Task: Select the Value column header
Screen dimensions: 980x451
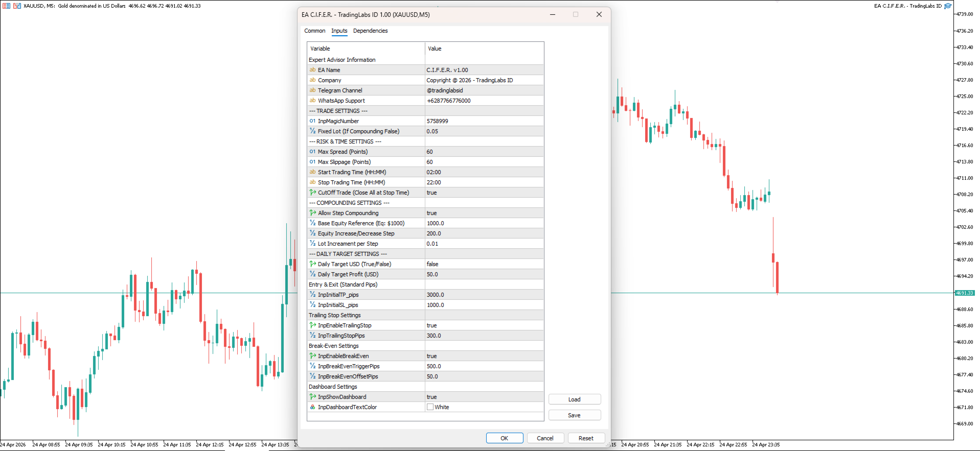Action: 484,49
